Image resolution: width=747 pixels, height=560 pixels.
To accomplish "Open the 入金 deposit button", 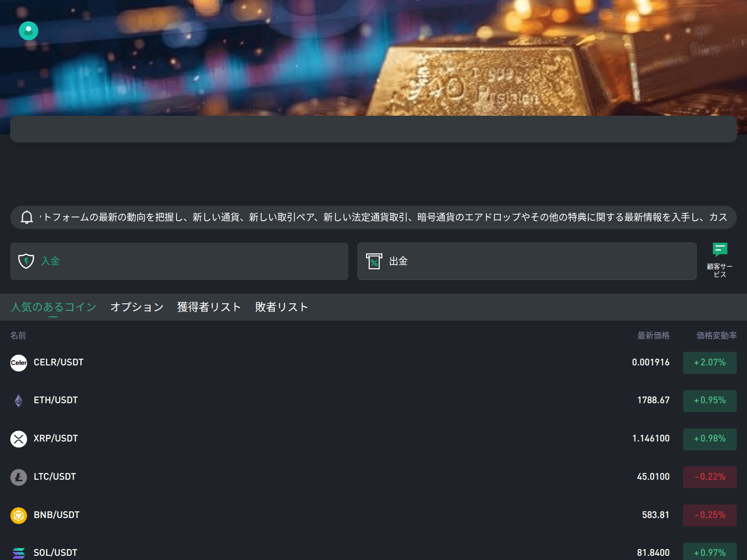I will 179,261.
